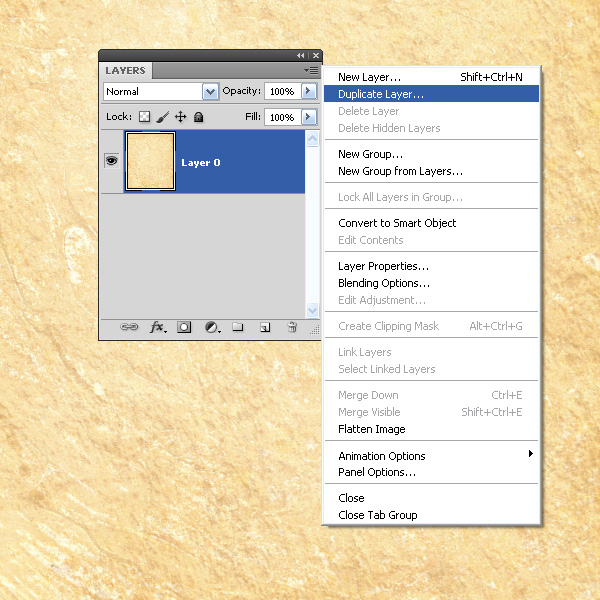Add a layer mask
This screenshot has height=600, width=600.
click(x=184, y=328)
